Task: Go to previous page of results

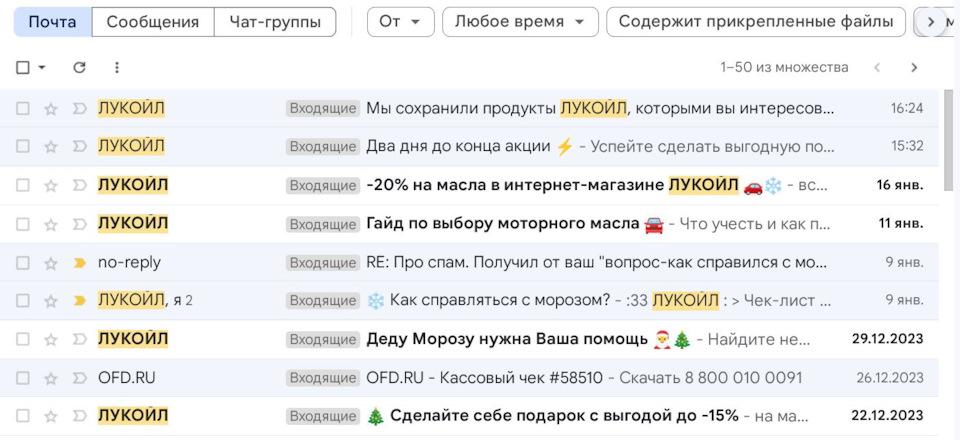Action: (x=877, y=67)
